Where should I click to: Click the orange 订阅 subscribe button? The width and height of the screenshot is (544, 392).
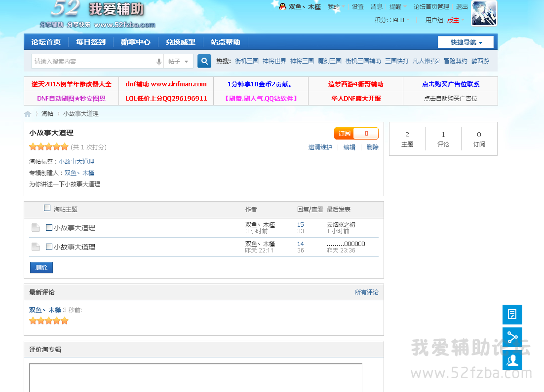pos(345,134)
